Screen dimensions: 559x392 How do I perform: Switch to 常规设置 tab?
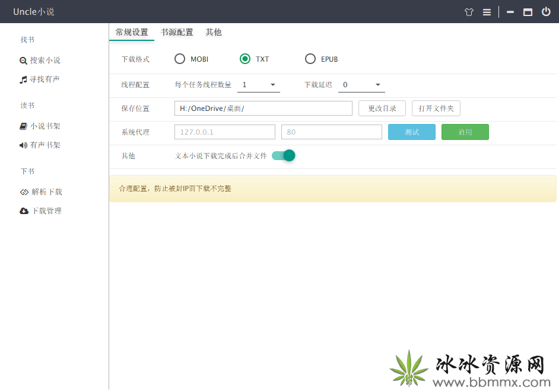pos(132,33)
